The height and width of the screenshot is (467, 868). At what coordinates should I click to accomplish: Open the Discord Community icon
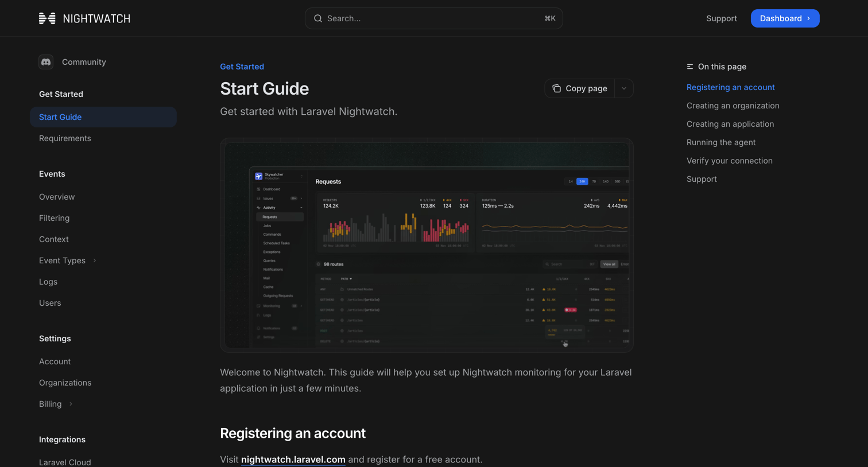[46, 62]
